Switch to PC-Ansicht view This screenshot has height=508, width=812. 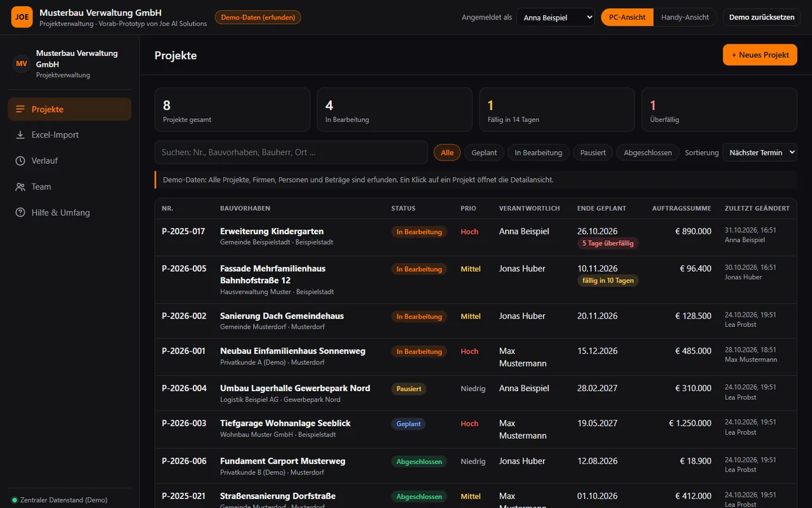tap(627, 17)
